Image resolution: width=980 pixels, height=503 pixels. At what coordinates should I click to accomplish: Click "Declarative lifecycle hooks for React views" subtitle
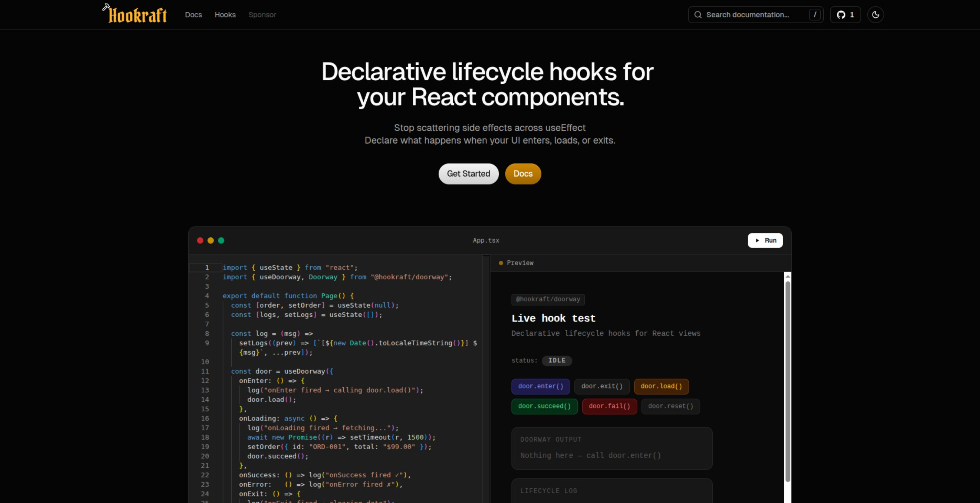pyautogui.click(x=606, y=333)
